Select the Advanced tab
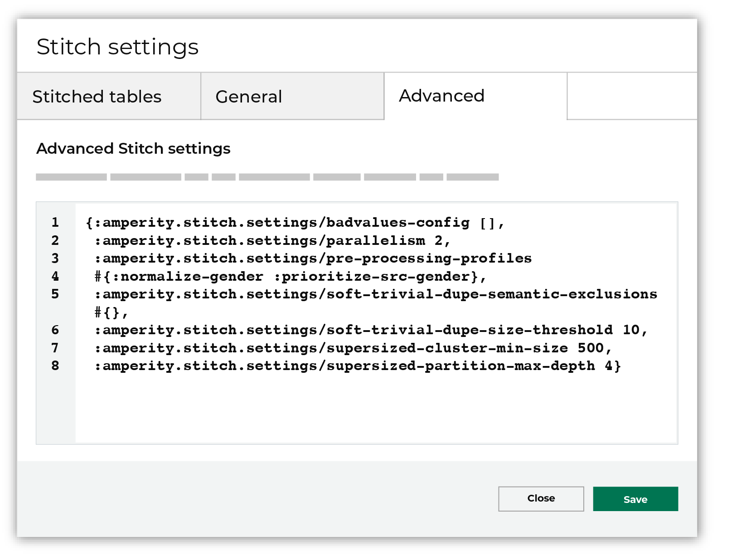 tap(475, 96)
